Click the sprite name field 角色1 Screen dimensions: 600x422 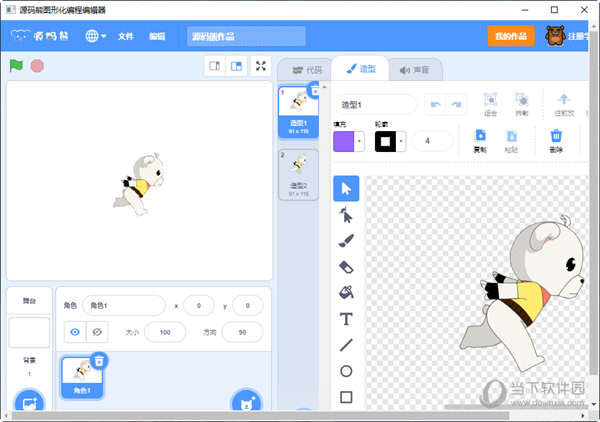pos(124,305)
